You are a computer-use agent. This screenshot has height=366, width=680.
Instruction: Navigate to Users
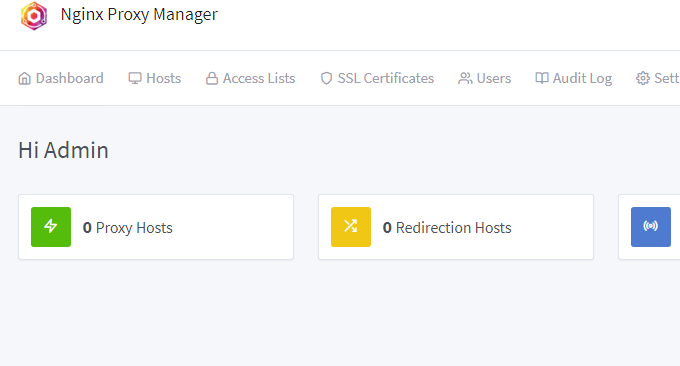(x=484, y=78)
